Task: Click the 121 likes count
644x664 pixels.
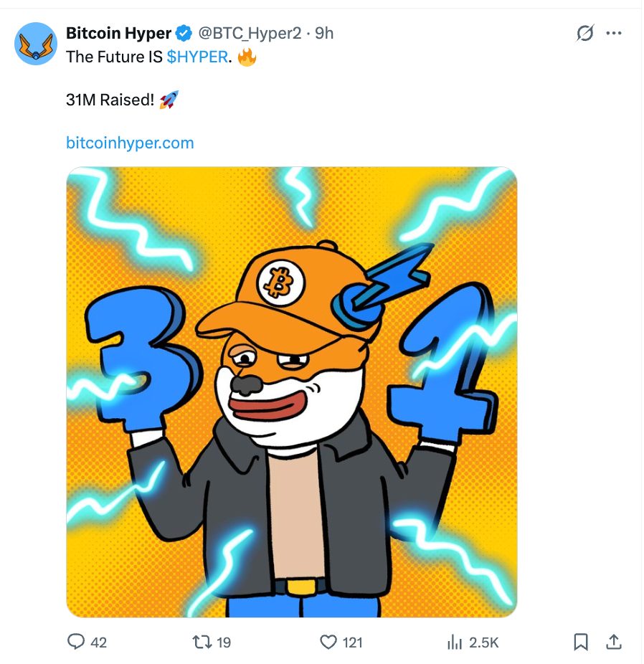Action: pos(352,642)
